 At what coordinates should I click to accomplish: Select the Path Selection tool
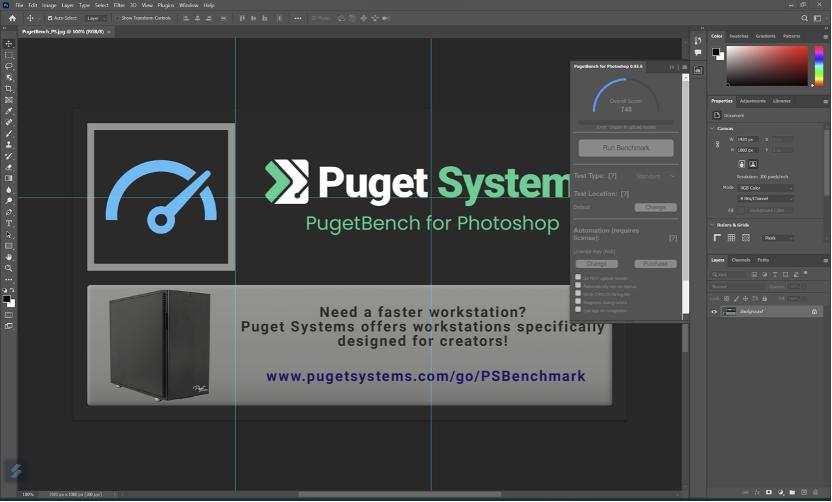pyautogui.click(x=8, y=235)
